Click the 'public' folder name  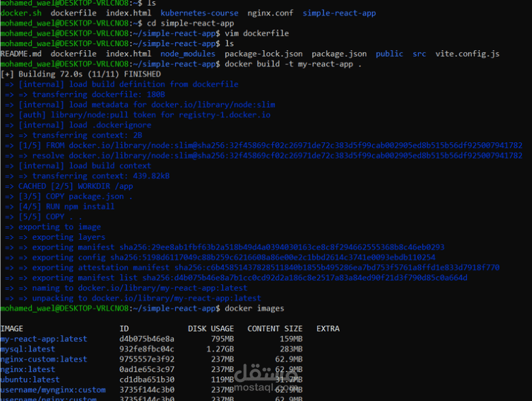click(389, 54)
